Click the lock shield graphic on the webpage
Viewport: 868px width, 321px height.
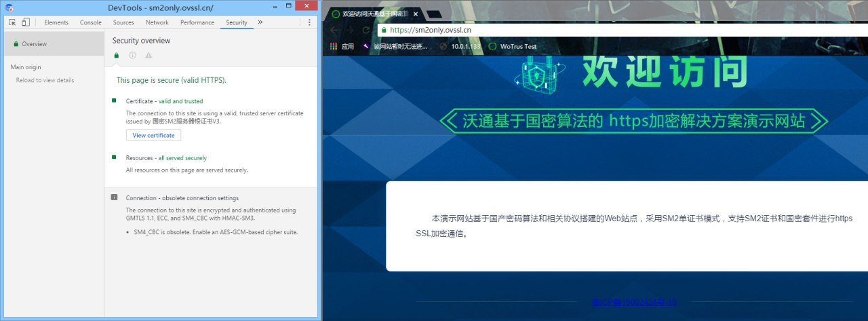point(539,76)
